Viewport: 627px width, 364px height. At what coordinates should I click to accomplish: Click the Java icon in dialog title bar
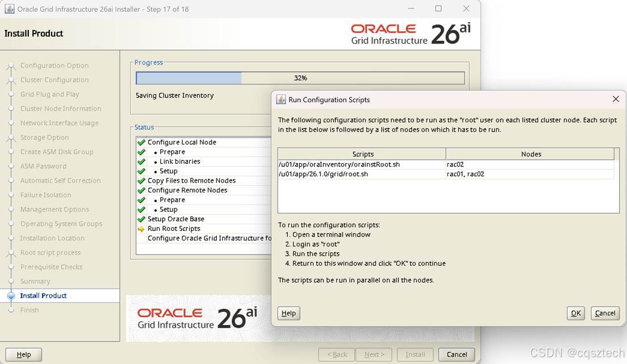point(281,100)
